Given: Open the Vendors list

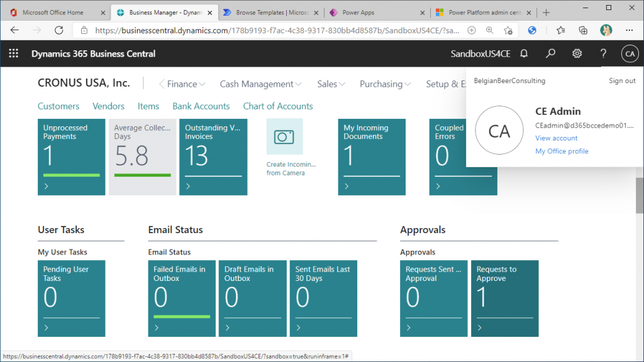Looking at the screenshot, I should (108, 106).
